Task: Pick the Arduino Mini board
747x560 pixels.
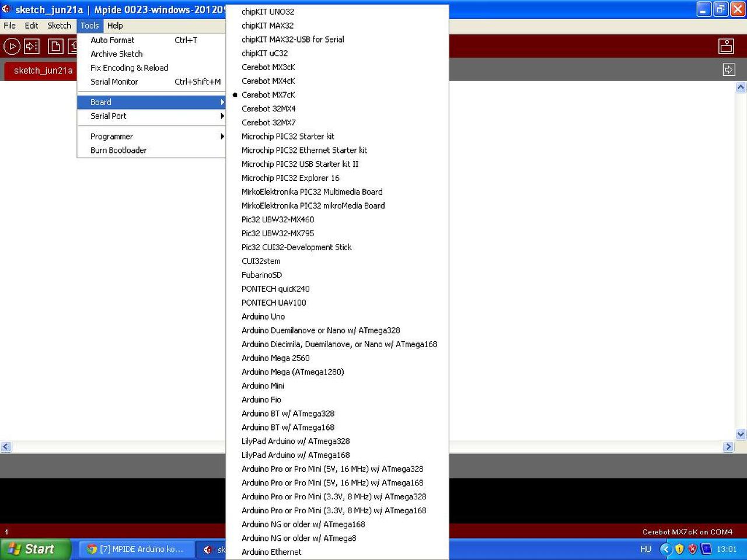Action: (x=337, y=386)
